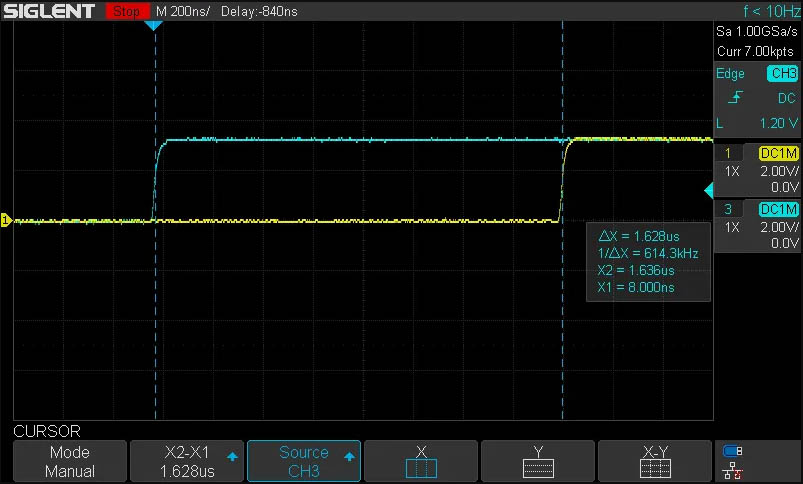Image resolution: width=803 pixels, height=484 pixels.
Task: Open the cursor Mode Manual menu
Action: [x=70, y=461]
